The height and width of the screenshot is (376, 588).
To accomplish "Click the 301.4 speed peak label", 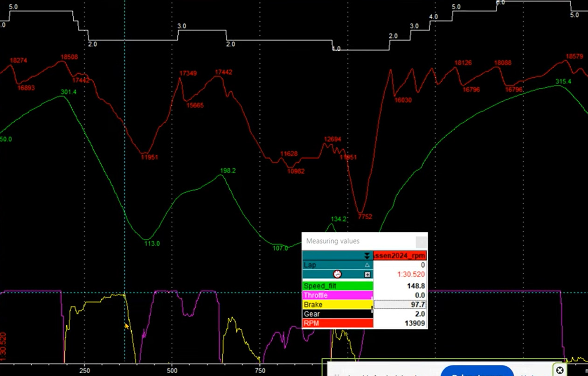I will click(x=69, y=92).
